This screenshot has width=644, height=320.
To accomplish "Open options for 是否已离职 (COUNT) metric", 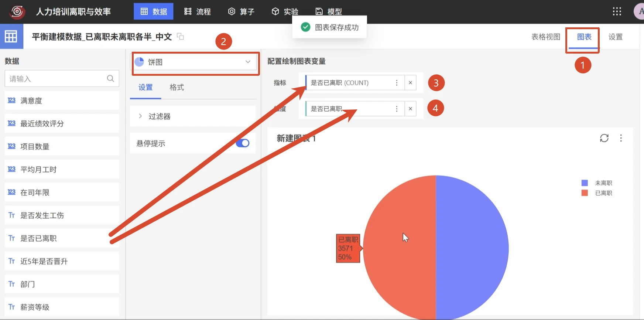I will coord(397,83).
